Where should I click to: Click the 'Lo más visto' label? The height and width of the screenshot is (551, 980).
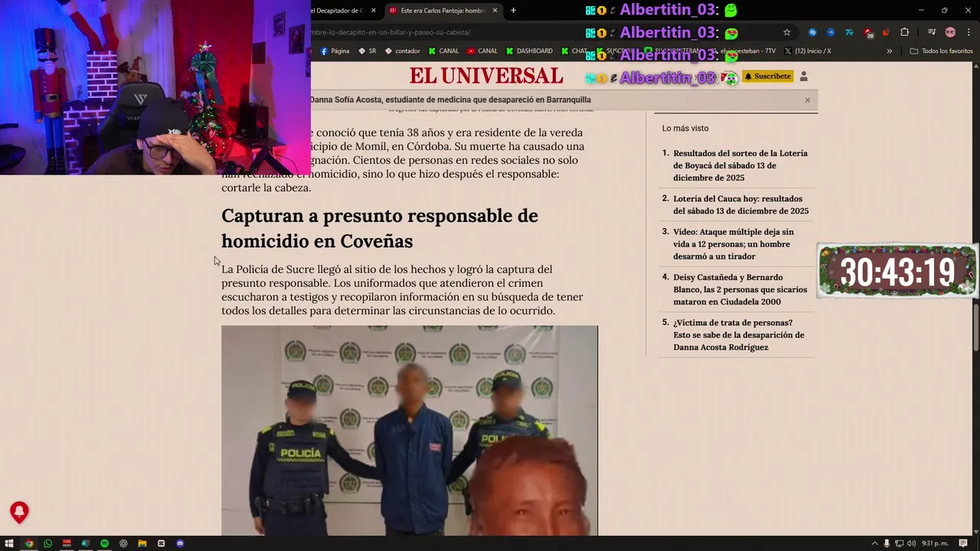click(685, 129)
